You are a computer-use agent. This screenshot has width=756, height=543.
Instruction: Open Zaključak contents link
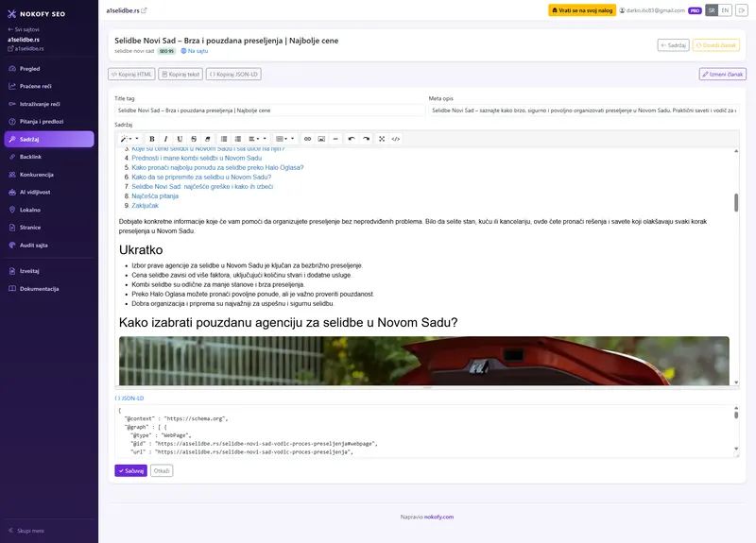pyautogui.click(x=145, y=205)
